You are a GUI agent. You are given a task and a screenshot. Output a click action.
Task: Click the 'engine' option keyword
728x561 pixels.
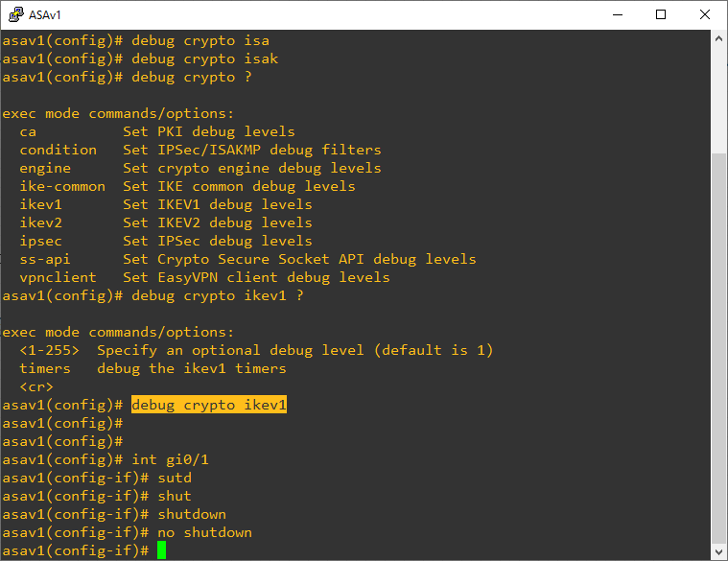[45, 168]
